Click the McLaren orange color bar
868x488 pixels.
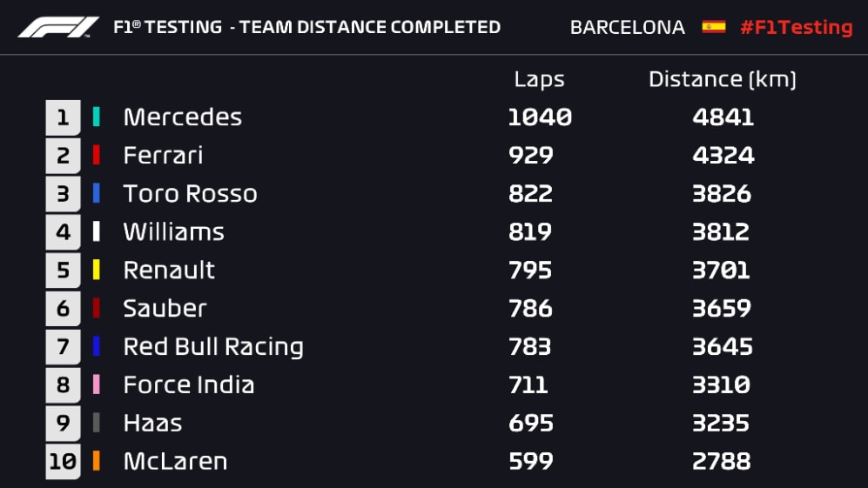pyautogui.click(x=96, y=461)
